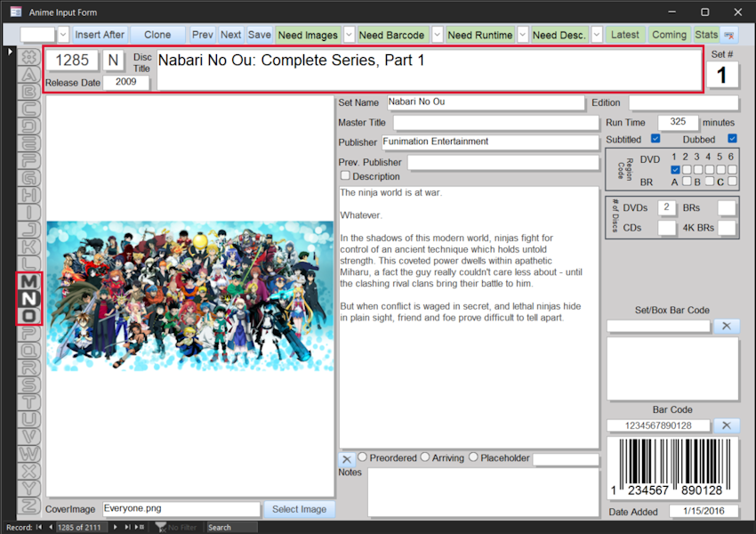The image size is (756, 534).
Task: Open the Need Runtime dropdown arrow
Action: click(523, 35)
